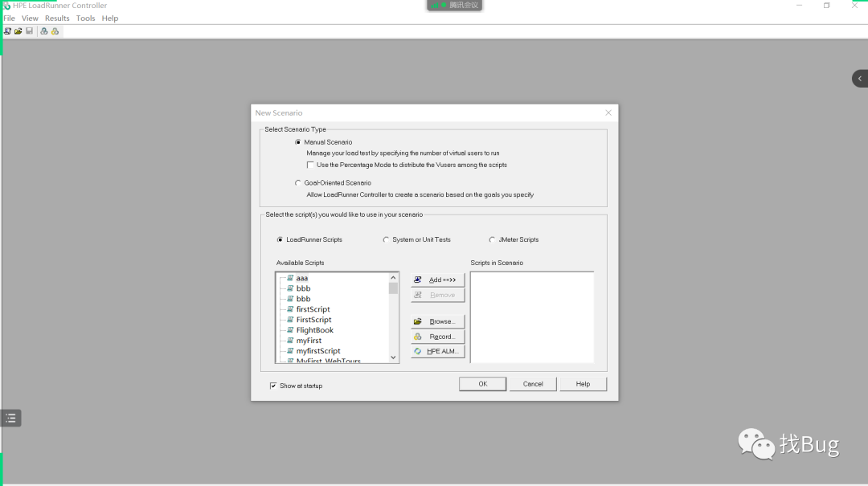Open the File menu
The width and height of the screenshot is (868, 486).
[x=10, y=18]
